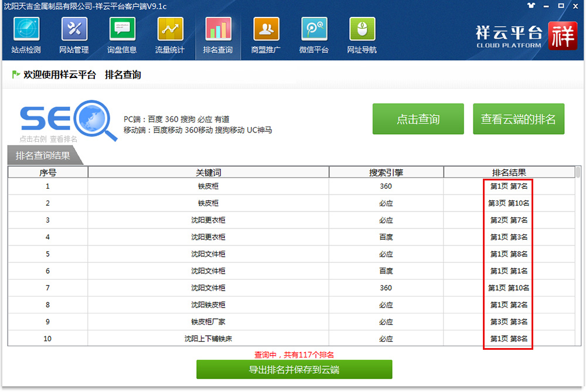Image resolution: width=586 pixels, height=392 pixels.
Task: Minimize the 祥云平台 client window
Action: (546, 6)
